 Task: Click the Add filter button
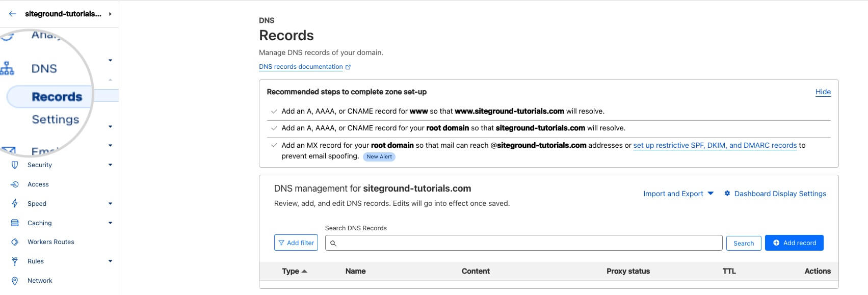[x=296, y=243]
